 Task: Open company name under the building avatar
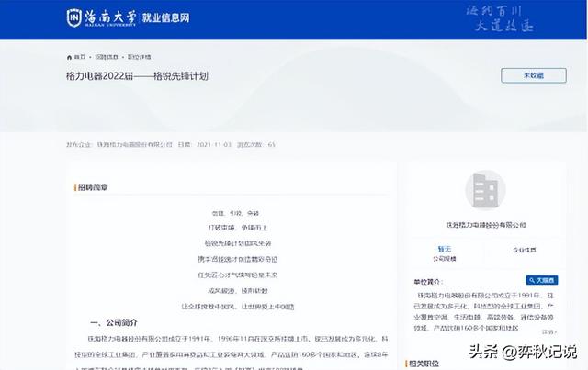click(485, 225)
